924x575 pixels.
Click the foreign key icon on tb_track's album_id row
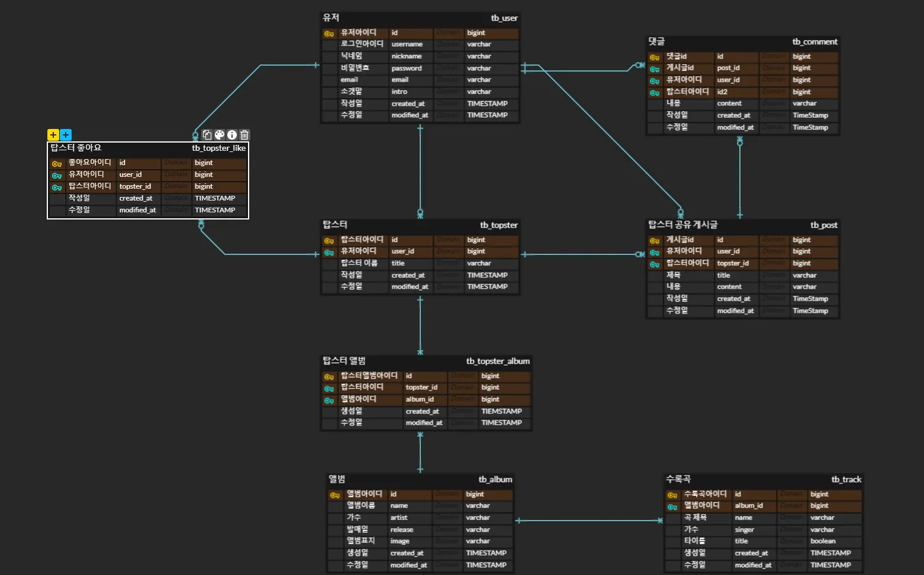coord(672,507)
